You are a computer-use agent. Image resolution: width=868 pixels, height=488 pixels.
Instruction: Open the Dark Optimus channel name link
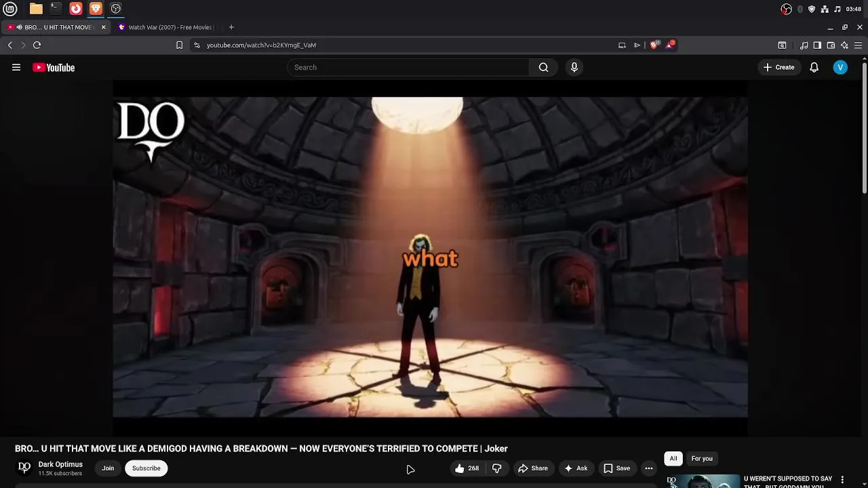click(60, 464)
